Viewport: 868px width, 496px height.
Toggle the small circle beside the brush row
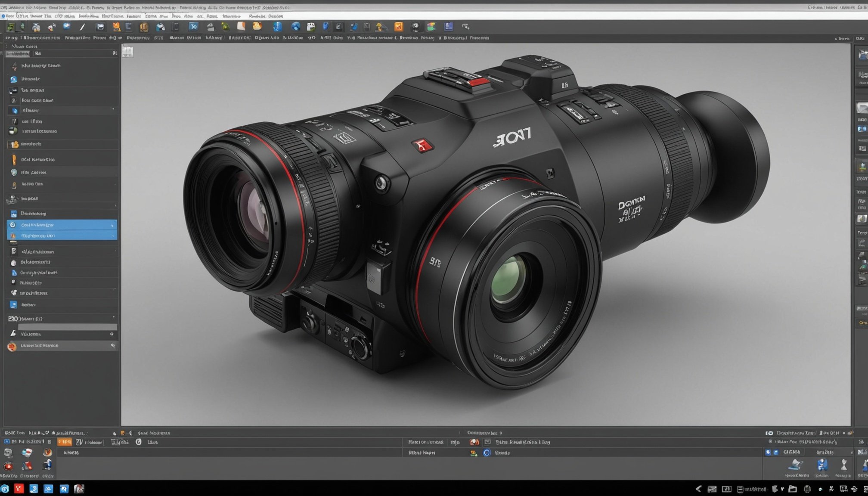point(112,334)
